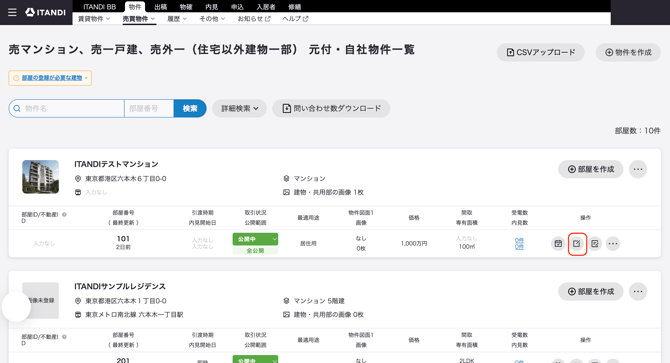The image size is (670, 363).
Task: Click the 全公開 badge for room 101
Action: (x=256, y=251)
